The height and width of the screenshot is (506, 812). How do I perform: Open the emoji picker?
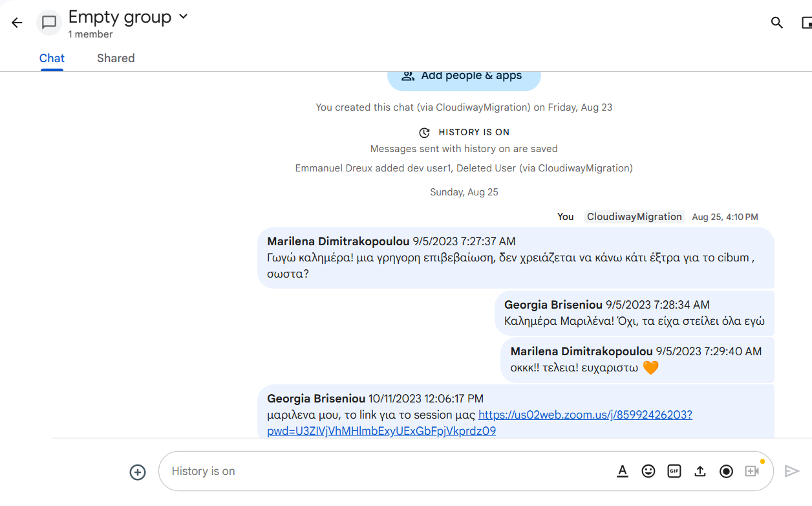click(648, 471)
